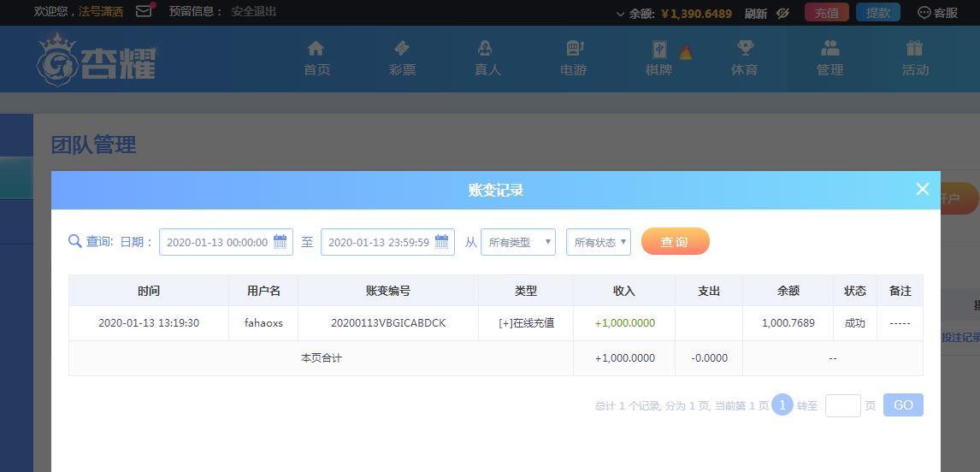Open the 棋牌 card games menu

658,58
